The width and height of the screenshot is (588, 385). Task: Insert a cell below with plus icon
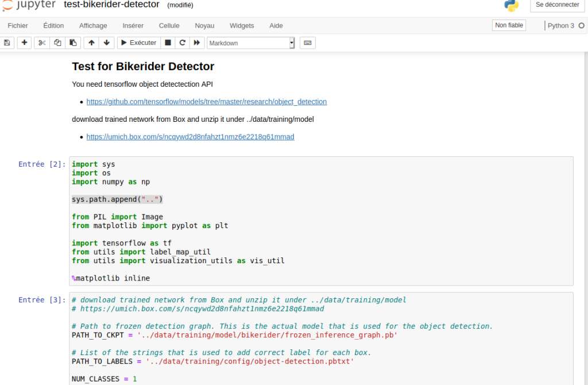[24, 43]
